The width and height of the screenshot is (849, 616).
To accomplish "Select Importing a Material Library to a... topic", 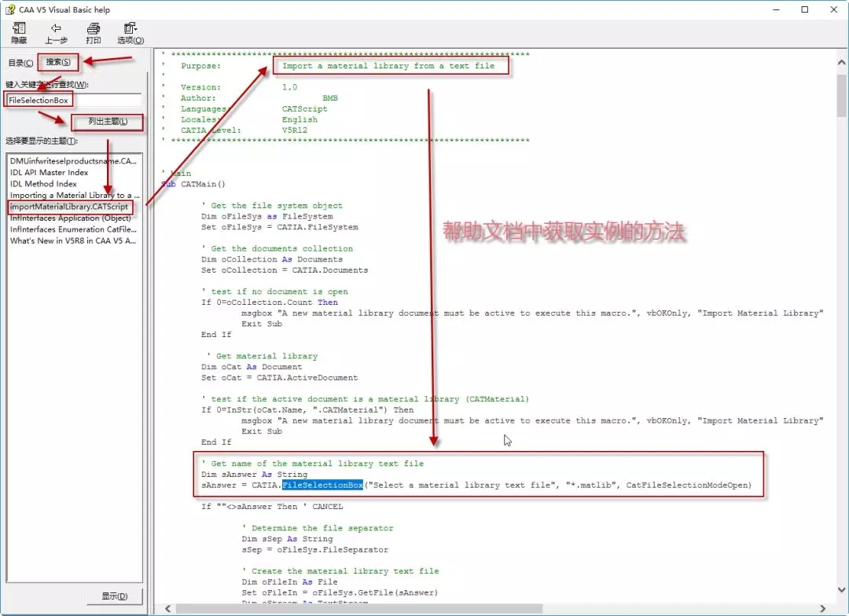I will [74, 195].
